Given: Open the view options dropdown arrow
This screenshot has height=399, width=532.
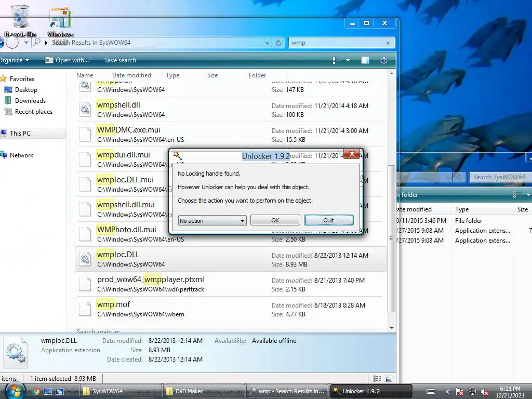Looking at the screenshot, I should point(348,60).
